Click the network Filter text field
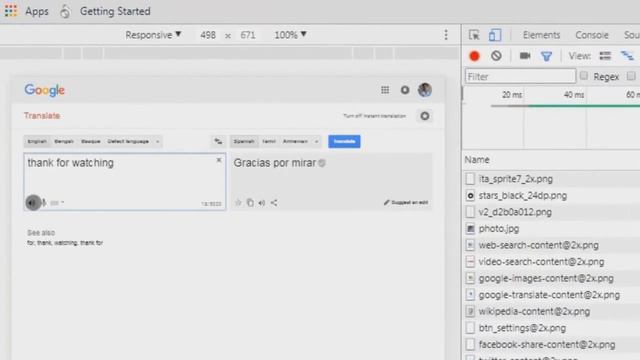 pos(520,76)
